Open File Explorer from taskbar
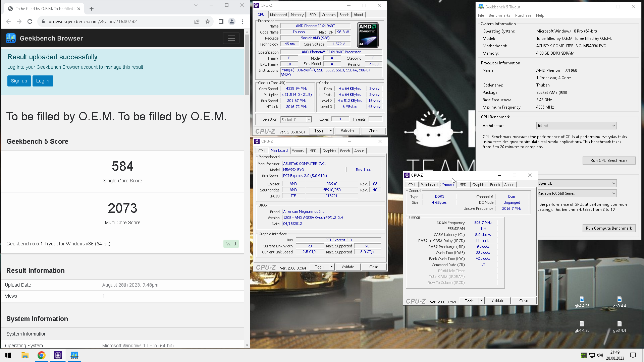Viewport: 644px width, 362px height. tap(25, 355)
